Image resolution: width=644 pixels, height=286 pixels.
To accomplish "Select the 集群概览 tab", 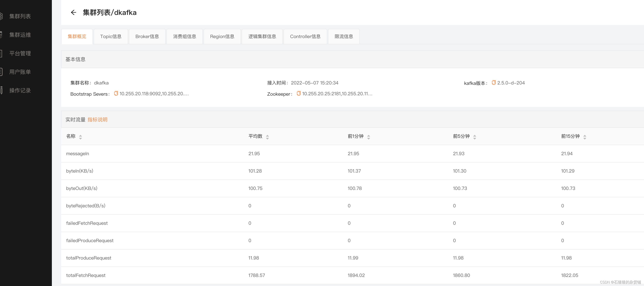I will 77,37.
